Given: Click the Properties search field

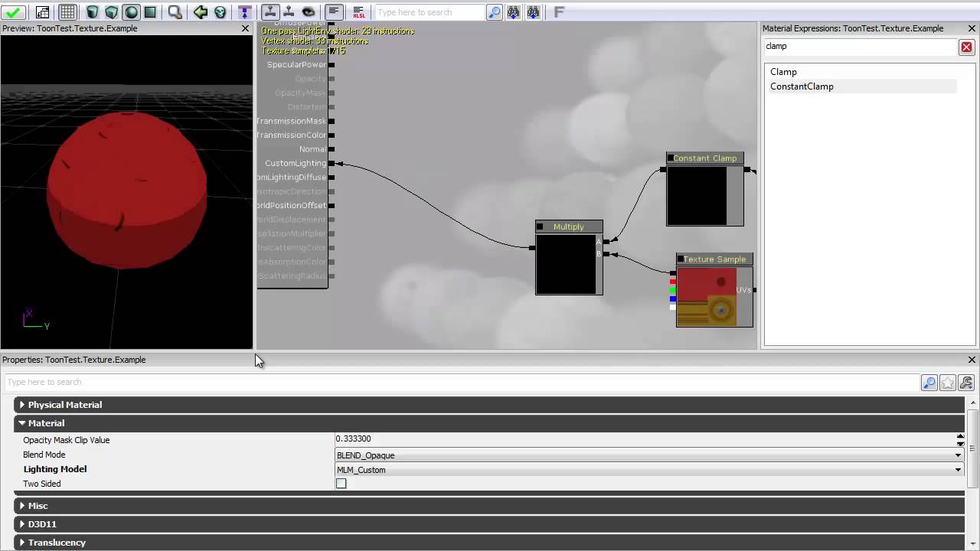Looking at the screenshot, I should tap(462, 382).
